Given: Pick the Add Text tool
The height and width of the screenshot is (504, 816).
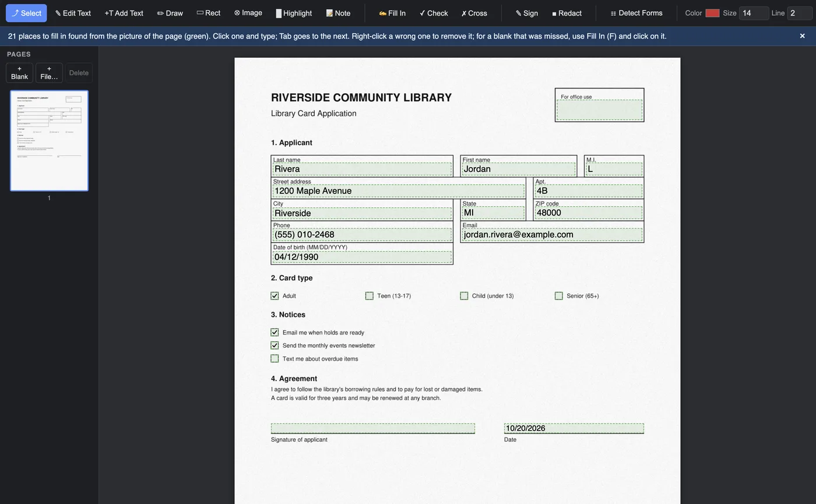Looking at the screenshot, I should click(x=124, y=13).
